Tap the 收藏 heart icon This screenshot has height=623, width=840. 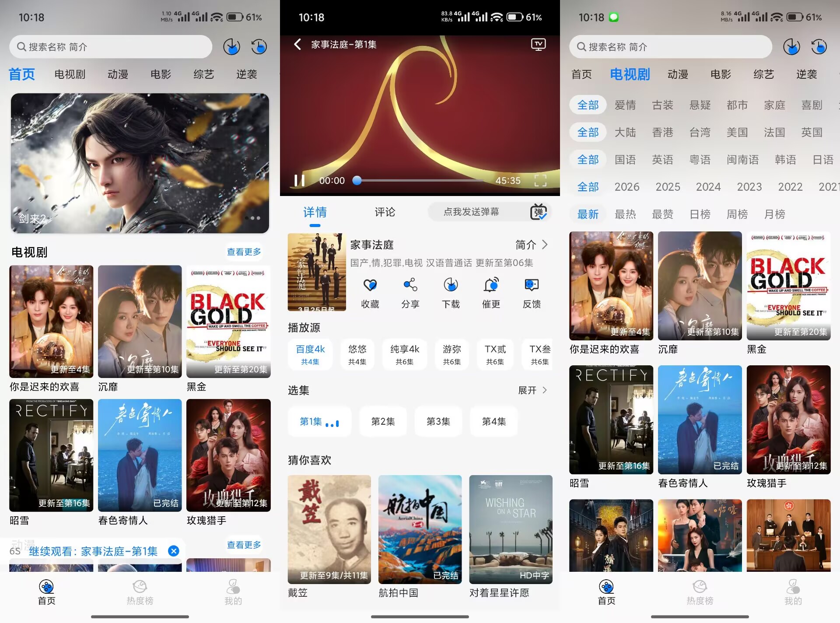point(370,285)
